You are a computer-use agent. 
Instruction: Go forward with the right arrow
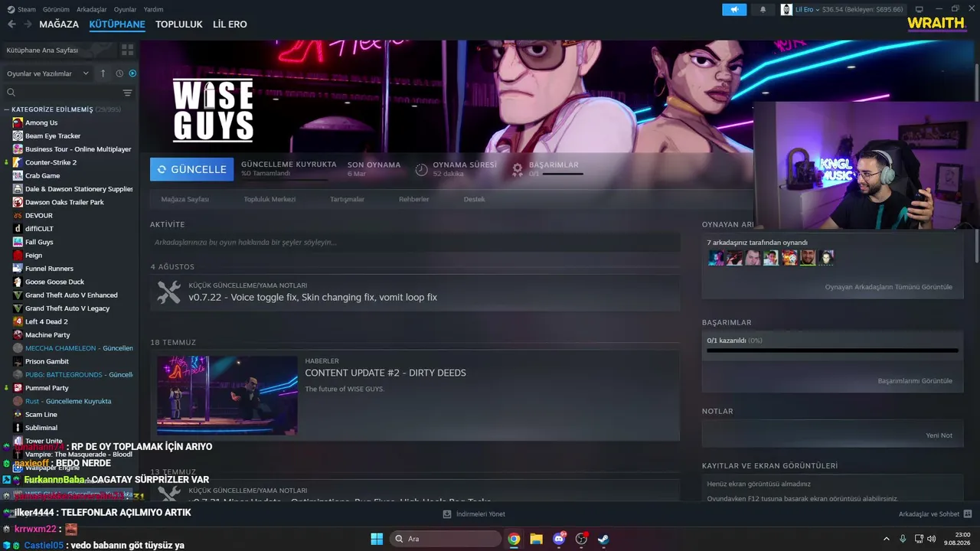click(x=28, y=24)
